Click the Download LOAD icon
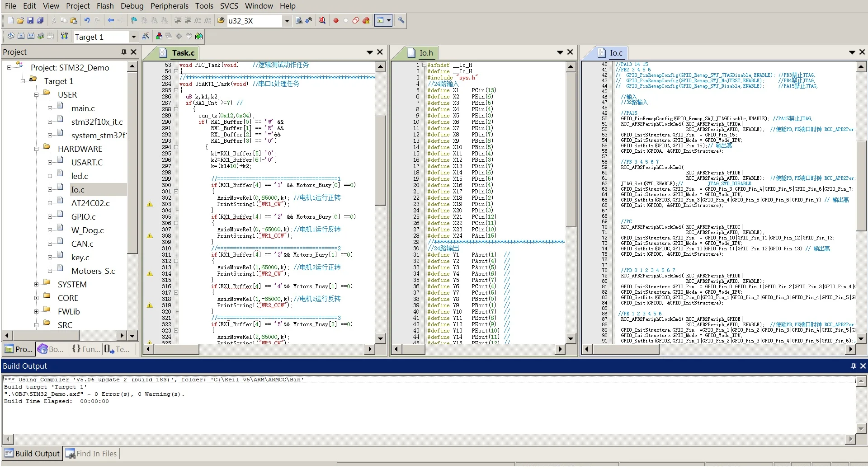This screenshot has width=868, height=469. 64,36
